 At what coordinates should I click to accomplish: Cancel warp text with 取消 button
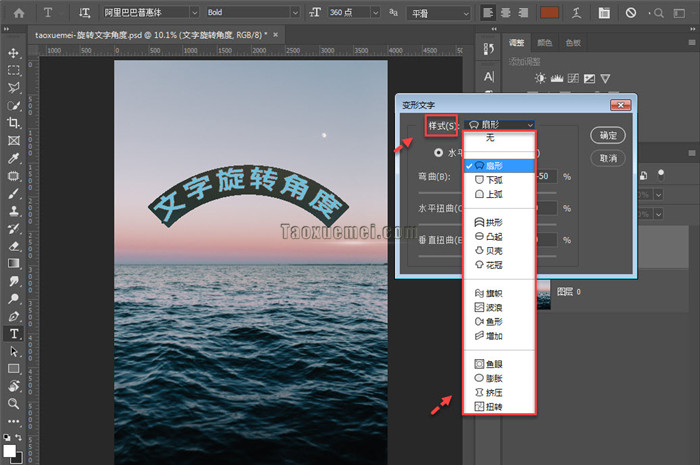click(x=608, y=158)
